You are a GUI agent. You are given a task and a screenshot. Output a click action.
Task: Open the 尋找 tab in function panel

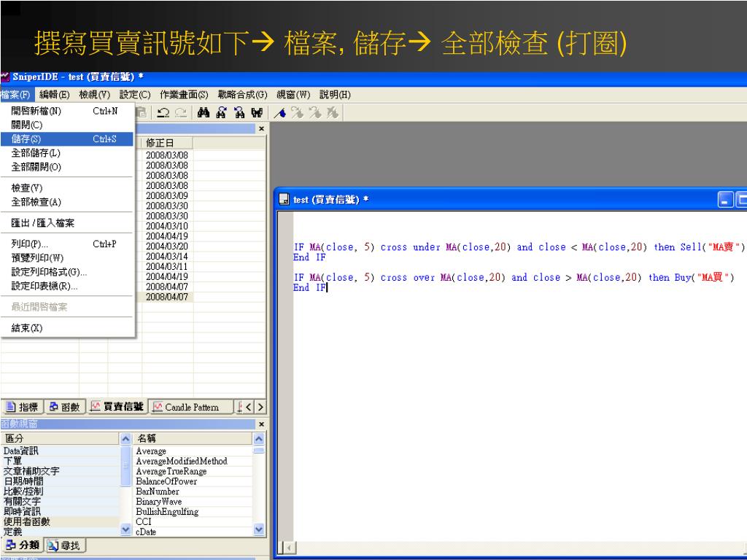(x=65, y=545)
